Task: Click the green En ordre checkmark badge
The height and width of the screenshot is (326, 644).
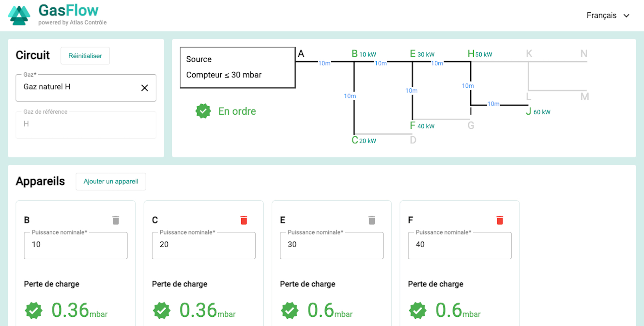Action: [x=203, y=111]
